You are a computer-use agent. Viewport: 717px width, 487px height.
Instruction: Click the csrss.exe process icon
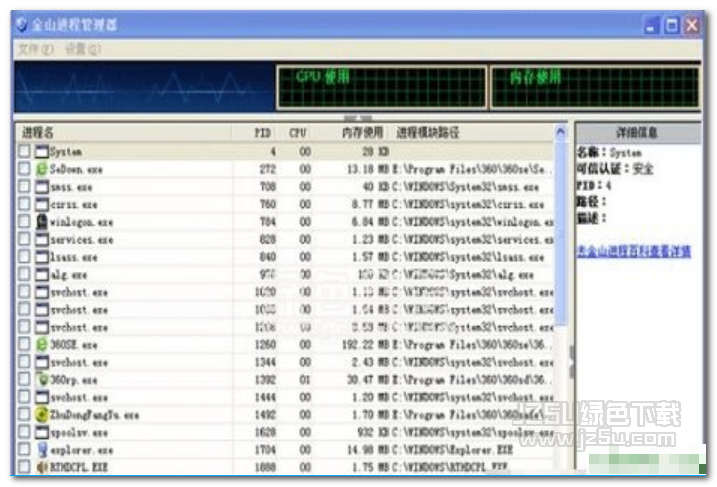(x=42, y=204)
